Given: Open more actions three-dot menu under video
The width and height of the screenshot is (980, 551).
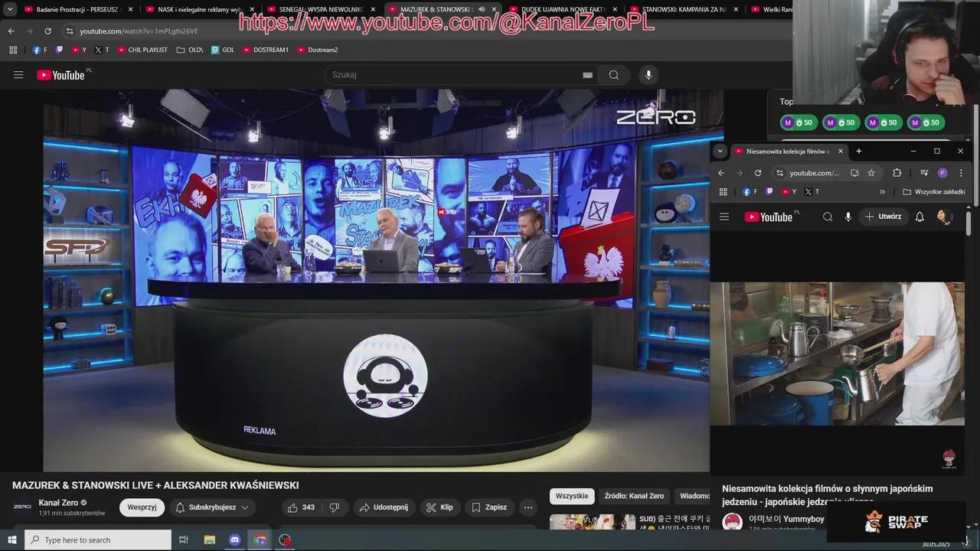Looking at the screenshot, I should click(x=528, y=507).
